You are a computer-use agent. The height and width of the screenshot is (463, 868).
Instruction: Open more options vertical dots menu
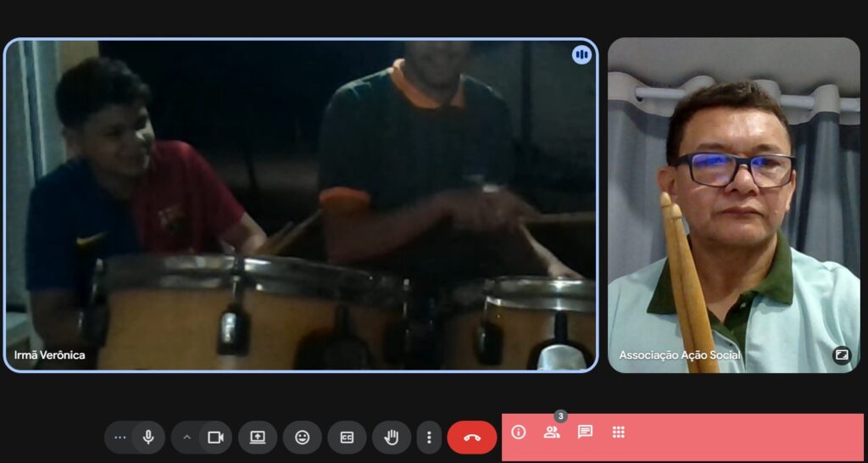[429, 438]
